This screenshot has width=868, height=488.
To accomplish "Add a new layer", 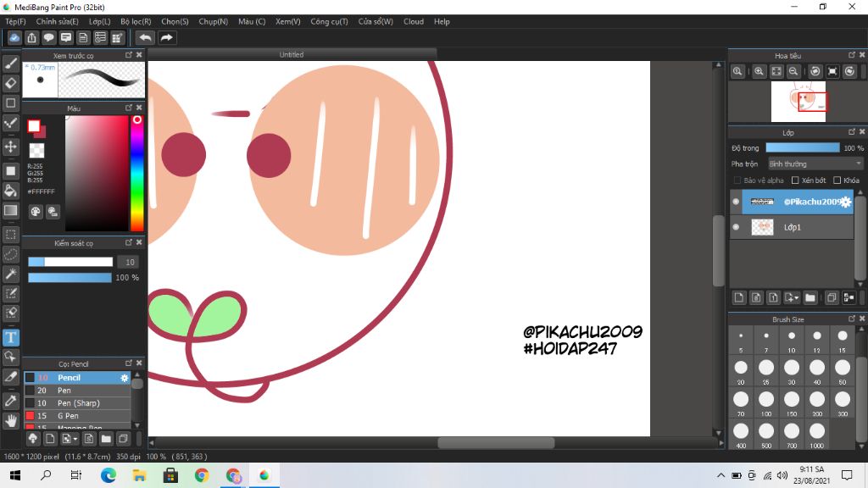I will click(x=739, y=297).
